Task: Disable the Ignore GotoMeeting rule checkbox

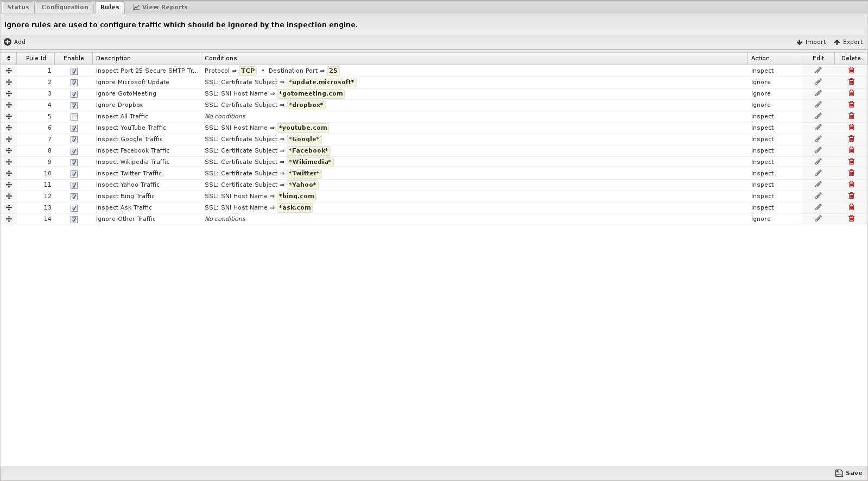Action: point(74,94)
